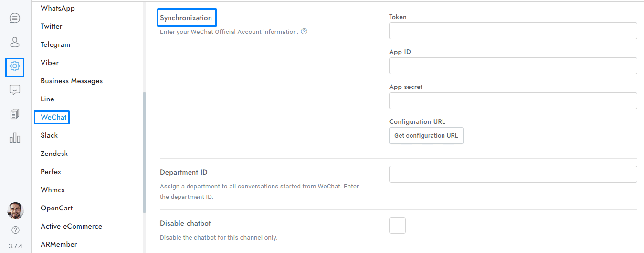Click the Department ID input field

(x=513, y=174)
